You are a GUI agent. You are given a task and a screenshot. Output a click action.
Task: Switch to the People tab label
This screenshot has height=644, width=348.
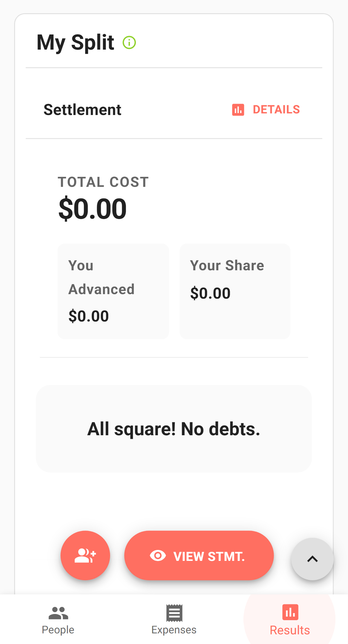58,630
